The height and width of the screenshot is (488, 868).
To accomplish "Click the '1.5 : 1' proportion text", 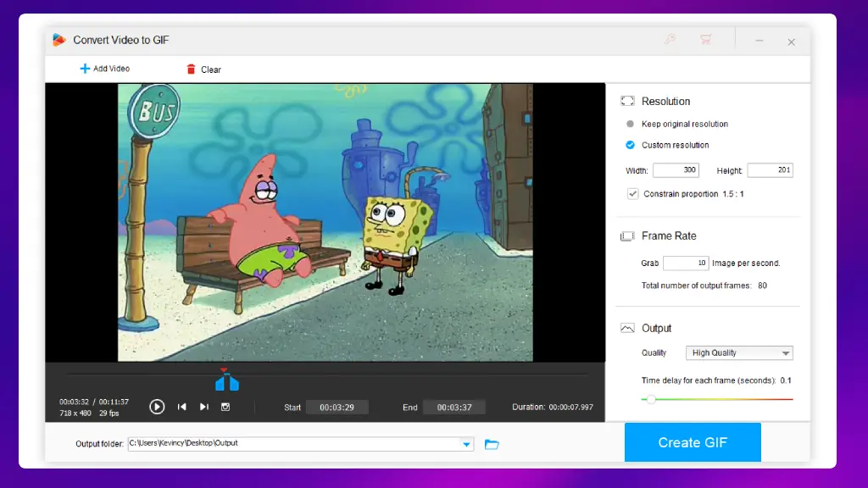I will [733, 194].
